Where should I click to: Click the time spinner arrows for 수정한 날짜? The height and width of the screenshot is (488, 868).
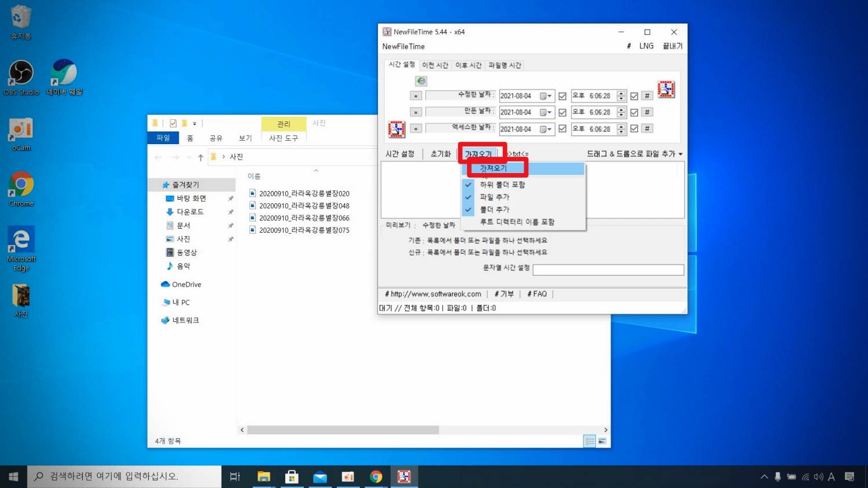[621, 96]
